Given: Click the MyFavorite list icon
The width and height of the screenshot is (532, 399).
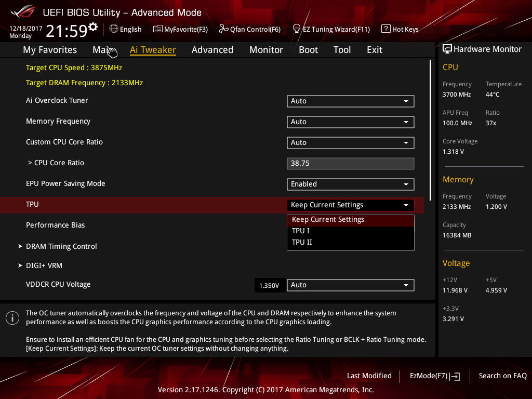Looking at the screenshot, I should coord(158,29).
